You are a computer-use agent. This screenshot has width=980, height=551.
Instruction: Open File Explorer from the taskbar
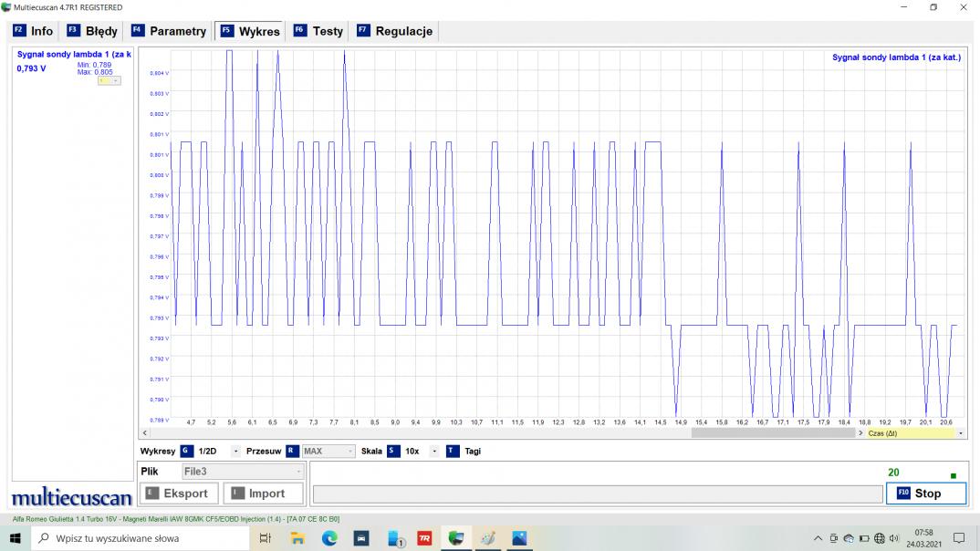[x=297, y=538]
